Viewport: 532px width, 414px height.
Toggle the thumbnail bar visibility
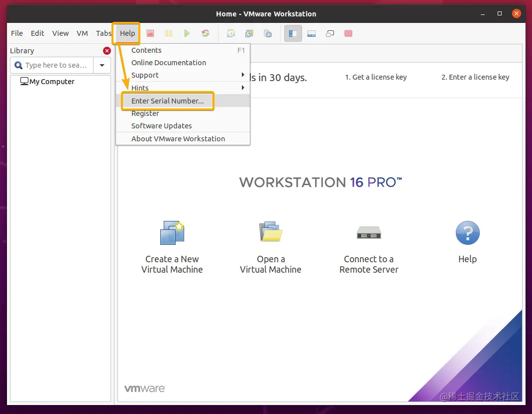[x=312, y=33]
